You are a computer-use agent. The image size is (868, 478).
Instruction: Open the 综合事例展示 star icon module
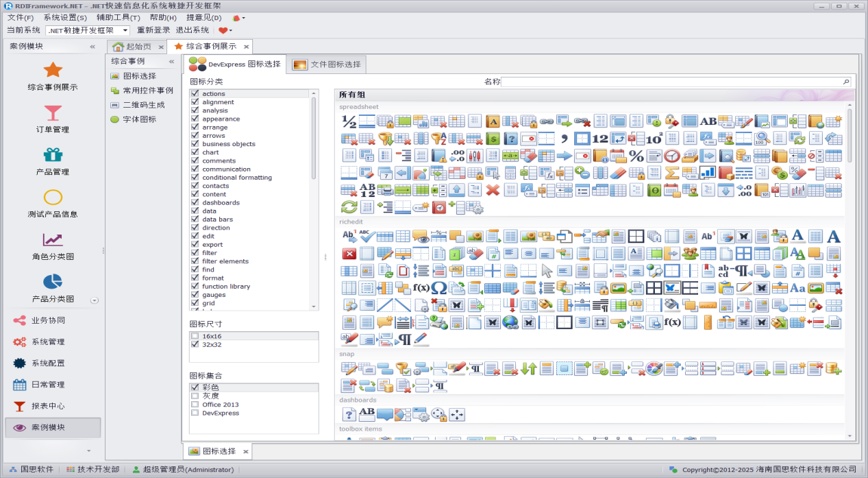coord(53,69)
